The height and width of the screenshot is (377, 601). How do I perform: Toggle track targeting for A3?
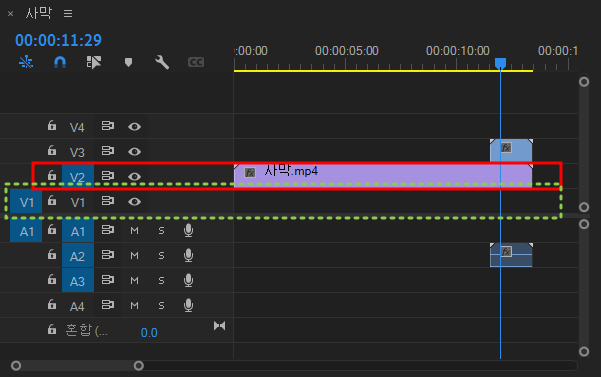pyautogui.click(x=77, y=281)
